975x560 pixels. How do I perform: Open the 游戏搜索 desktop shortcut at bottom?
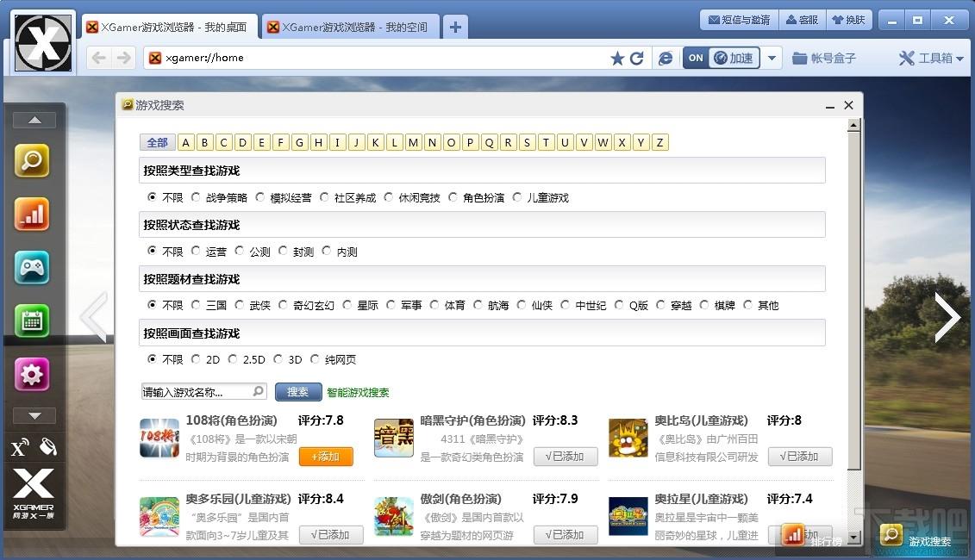pyautogui.click(x=916, y=538)
